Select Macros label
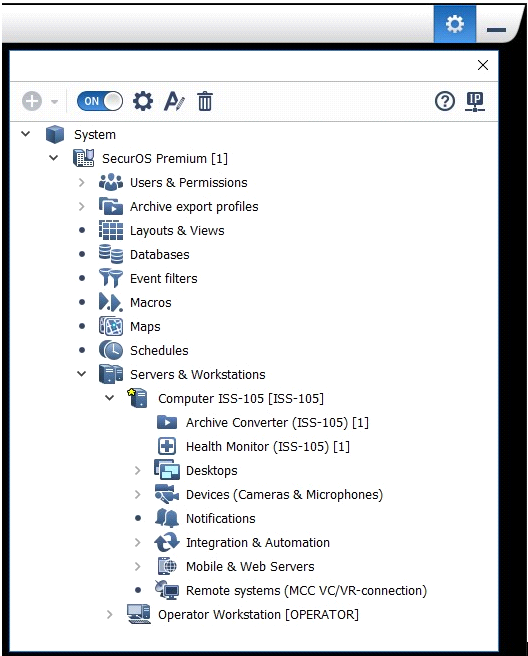 click(x=151, y=302)
